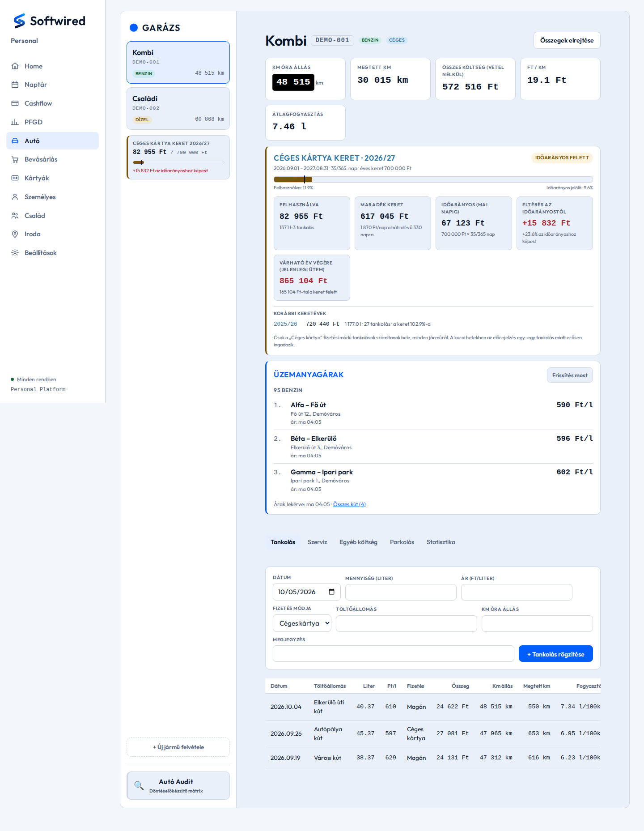Click the Naptár calendar icon

pyautogui.click(x=15, y=85)
